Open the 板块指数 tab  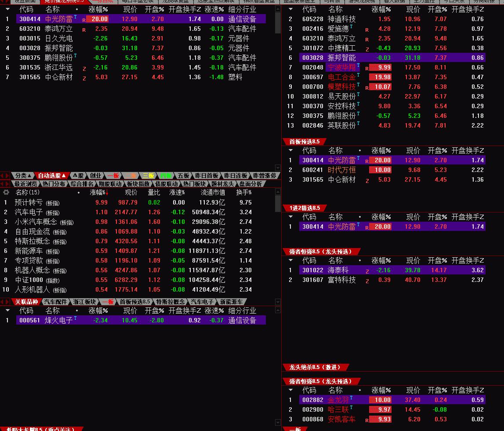(x=138, y=184)
